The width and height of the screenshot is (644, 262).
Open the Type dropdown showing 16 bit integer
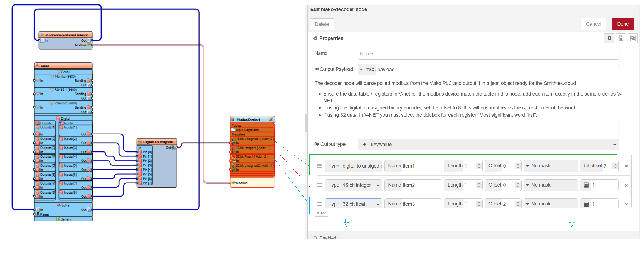coord(354,185)
